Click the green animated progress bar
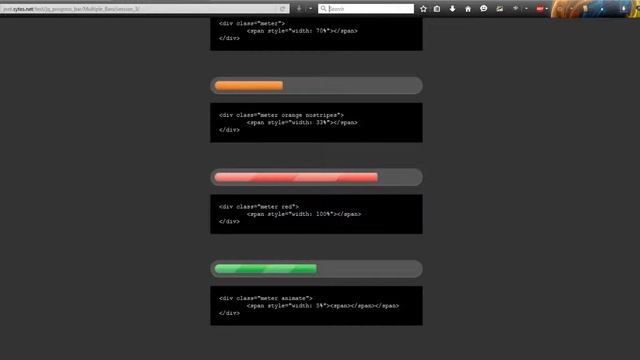The width and height of the screenshot is (640, 360). point(265,269)
